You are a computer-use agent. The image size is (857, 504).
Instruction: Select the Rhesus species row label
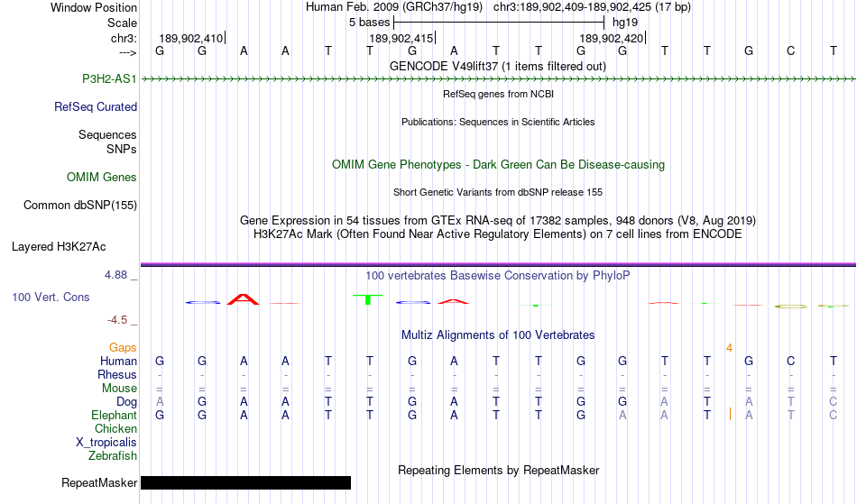point(117,374)
